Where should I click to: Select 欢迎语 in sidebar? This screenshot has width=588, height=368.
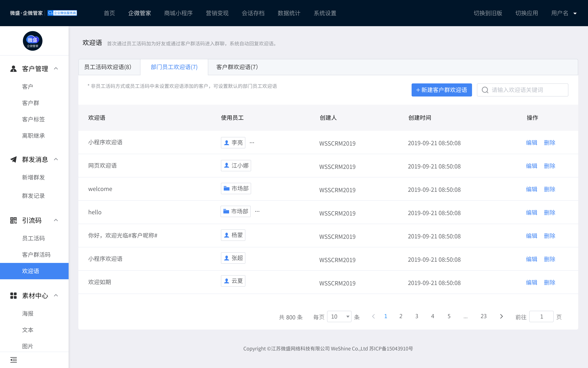34,271
